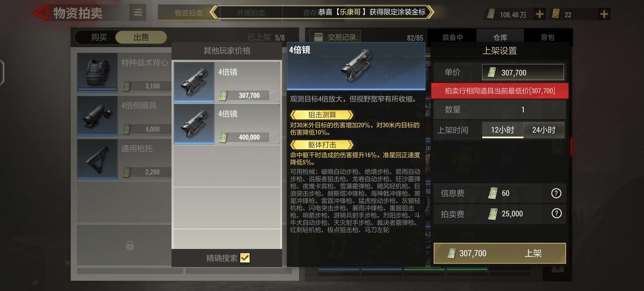Add gold tickets with the plus beside 22
This screenshot has height=291, width=644.
pyautogui.click(x=604, y=14)
